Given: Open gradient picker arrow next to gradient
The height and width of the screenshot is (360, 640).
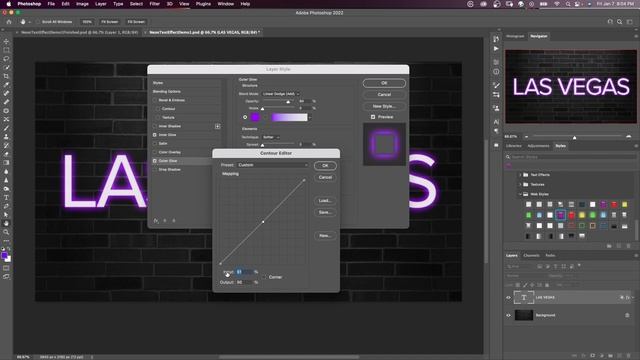Looking at the screenshot, I should (x=310, y=118).
